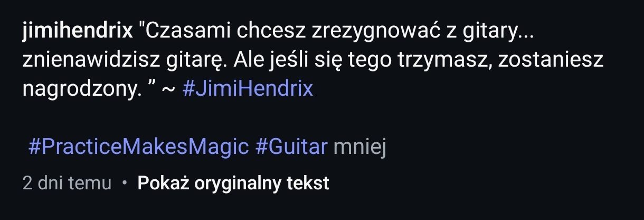644x220 pixels.
Task: Open the #PracticeMakesMagic hashtag
Action: 138,147
